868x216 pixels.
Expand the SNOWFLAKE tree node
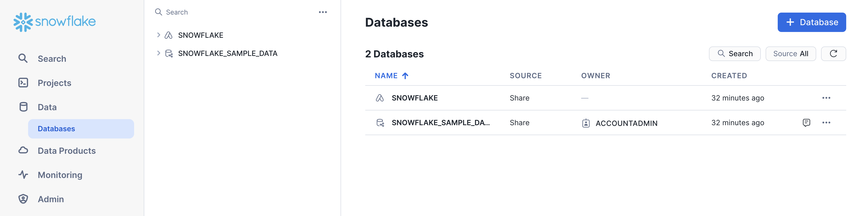click(158, 35)
